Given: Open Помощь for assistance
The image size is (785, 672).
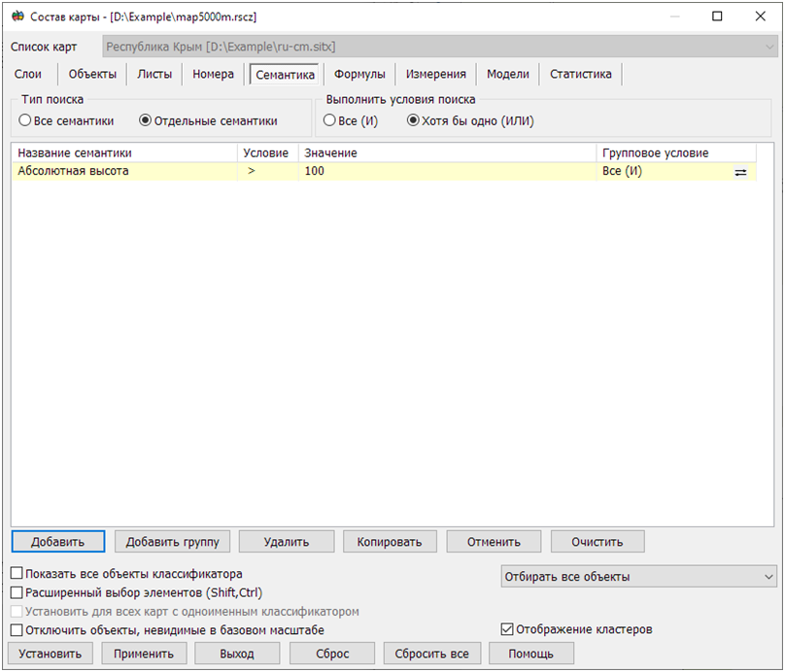Looking at the screenshot, I should coord(531,653).
